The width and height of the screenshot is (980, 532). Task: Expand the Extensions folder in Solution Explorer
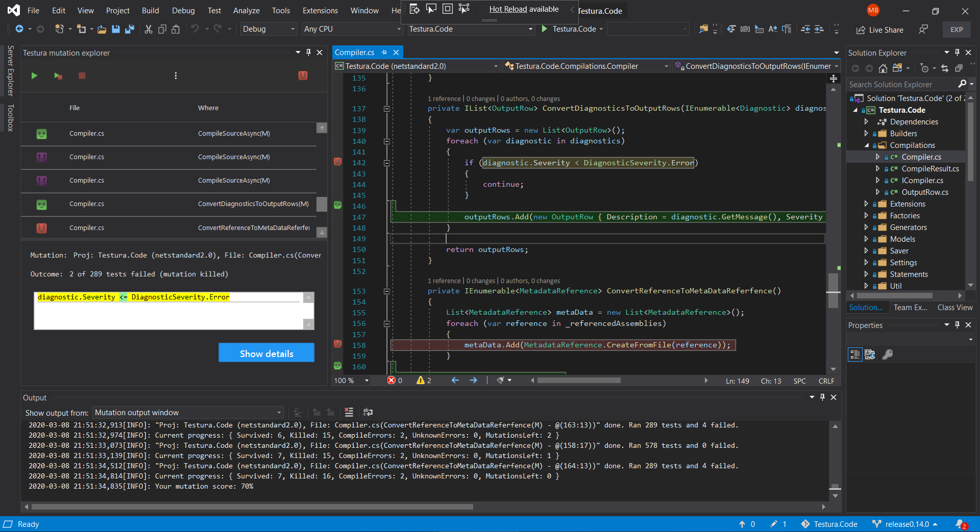[866, 204]
